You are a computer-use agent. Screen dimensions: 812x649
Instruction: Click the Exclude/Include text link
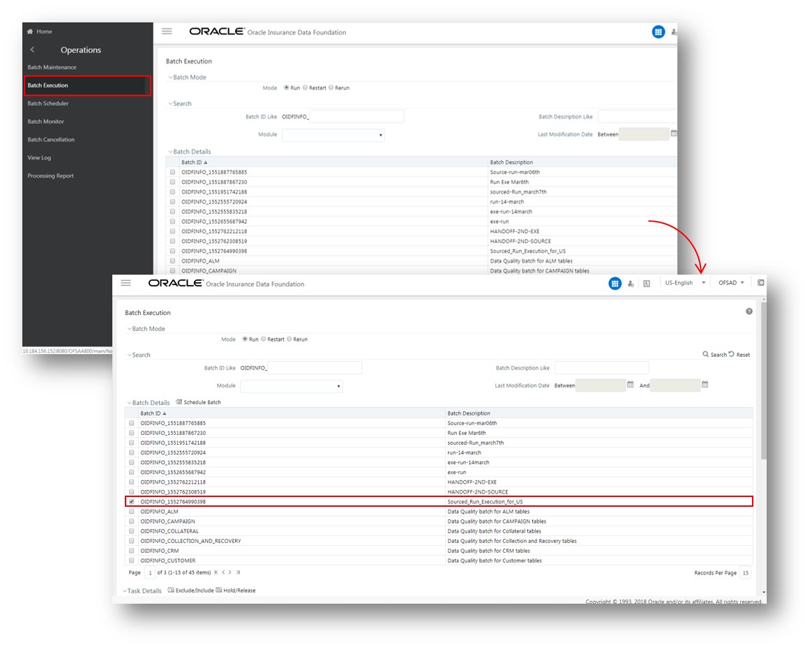click(x=195, y=590)
